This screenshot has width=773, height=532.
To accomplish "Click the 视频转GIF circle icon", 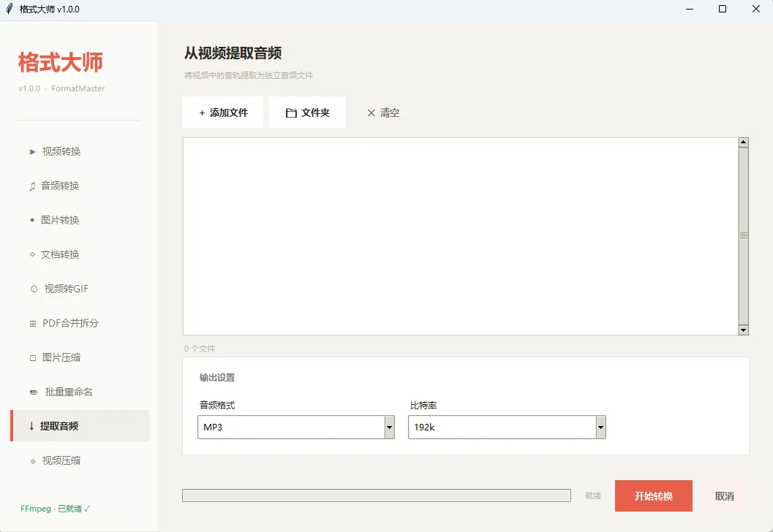I will [34, 289].
